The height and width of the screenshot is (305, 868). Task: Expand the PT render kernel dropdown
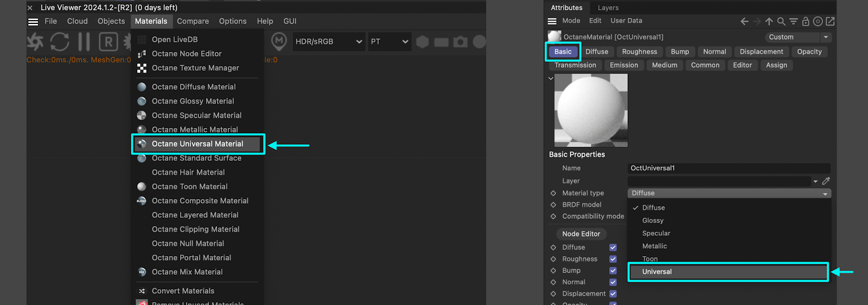pos(390,42)
